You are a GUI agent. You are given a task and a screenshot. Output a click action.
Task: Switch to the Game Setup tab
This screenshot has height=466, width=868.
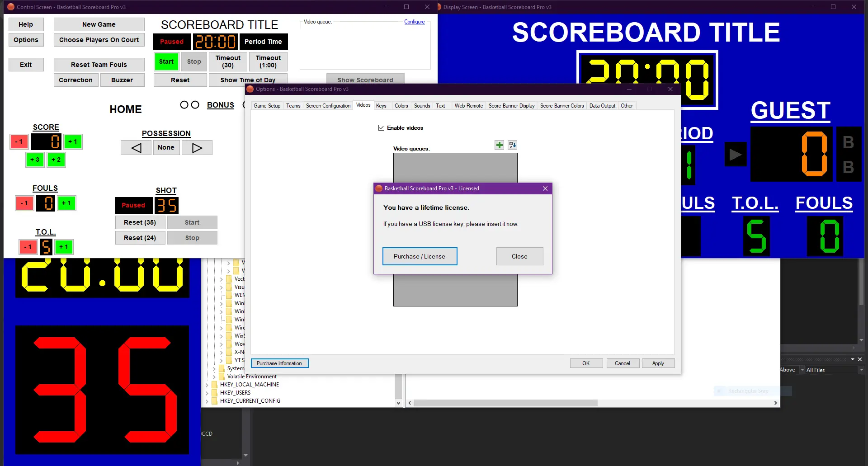pyautogui.click(x=267, y=106)
